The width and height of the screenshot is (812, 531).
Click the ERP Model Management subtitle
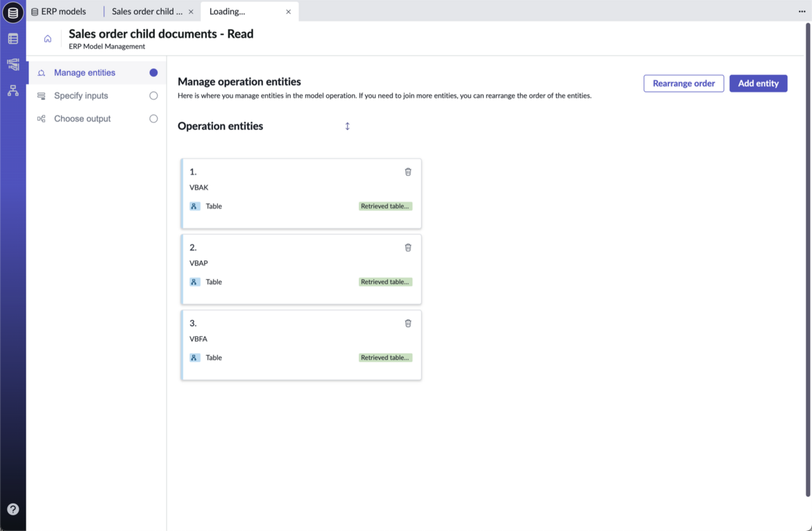click(x=107, y=46)
